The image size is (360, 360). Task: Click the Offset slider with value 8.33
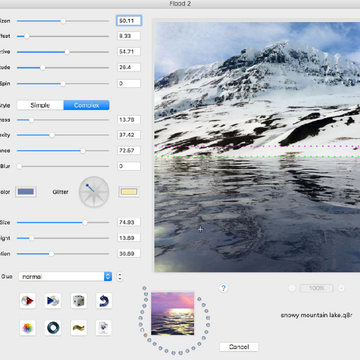tap(63, 36)
